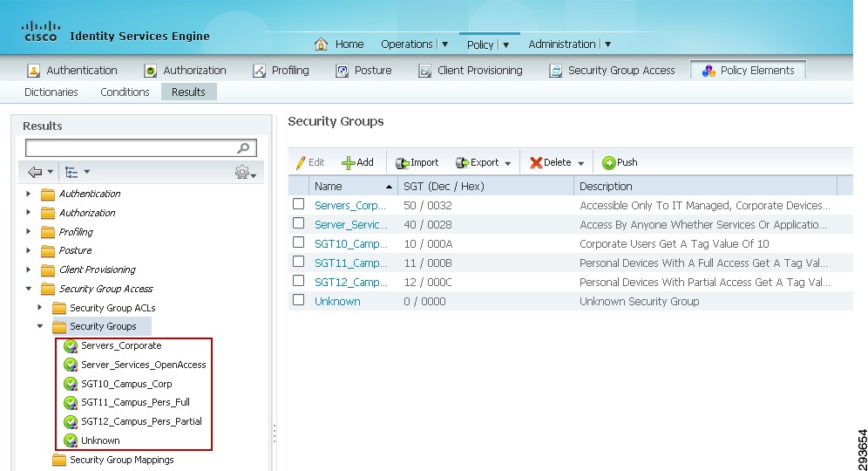
Task: Select Server_Services_OpenAccess in the tree
Action: 144,365
